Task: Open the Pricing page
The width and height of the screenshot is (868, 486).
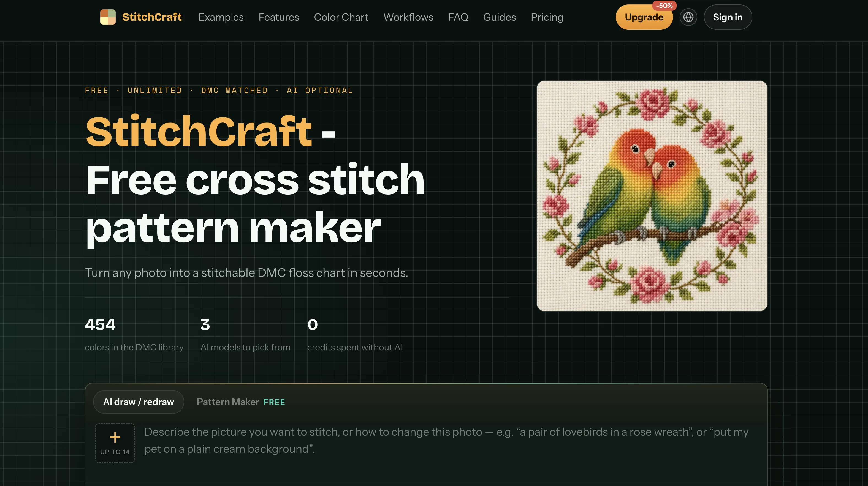Action: pyautogui.click(x=547, y=17)
